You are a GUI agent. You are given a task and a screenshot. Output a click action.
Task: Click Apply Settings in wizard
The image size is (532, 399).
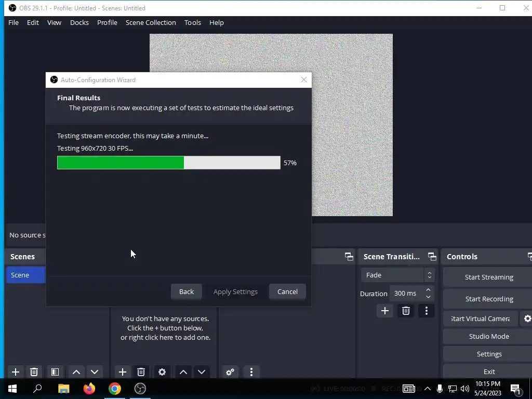click(235, 292)
